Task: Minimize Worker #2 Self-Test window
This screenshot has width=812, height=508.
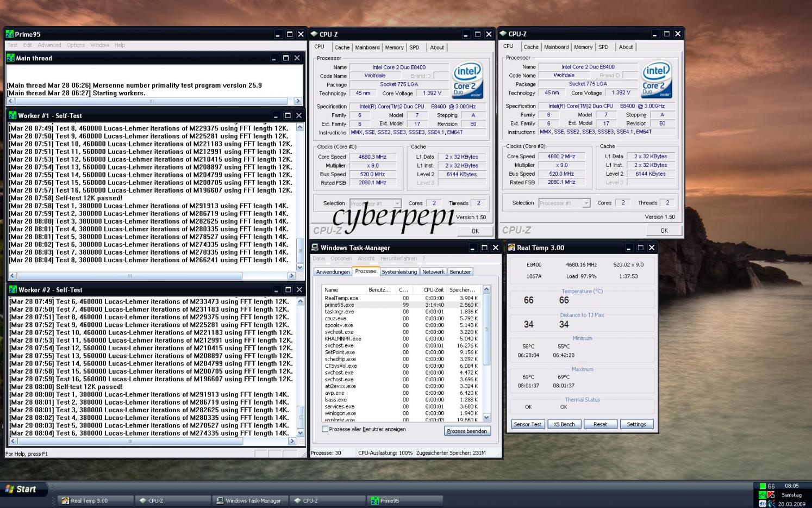Action: (276, 290)
